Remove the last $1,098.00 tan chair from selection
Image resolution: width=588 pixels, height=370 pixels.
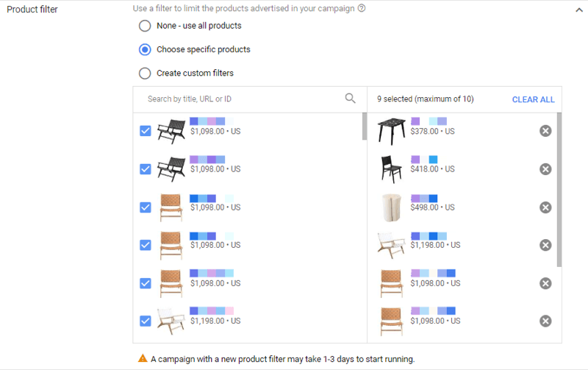pos(545,321)
